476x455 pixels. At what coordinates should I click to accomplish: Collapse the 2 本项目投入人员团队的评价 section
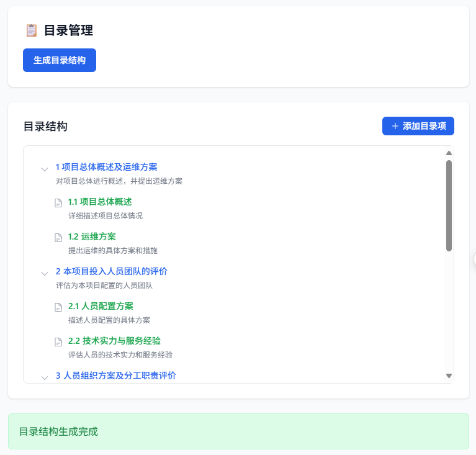pyautogui.click(x=45, y=273)
